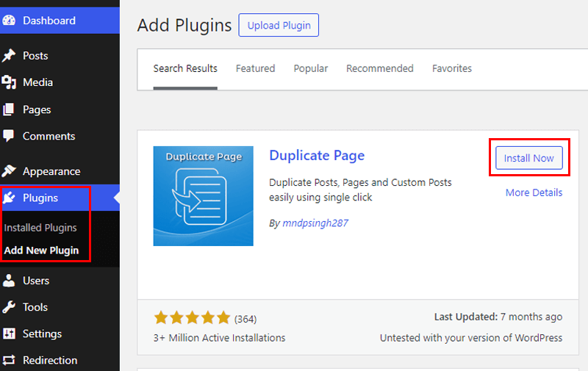The height and width of the screenshot is (371, 588).
Task: Open author mndpsingh287 profile link
Action: click(315, 223)
